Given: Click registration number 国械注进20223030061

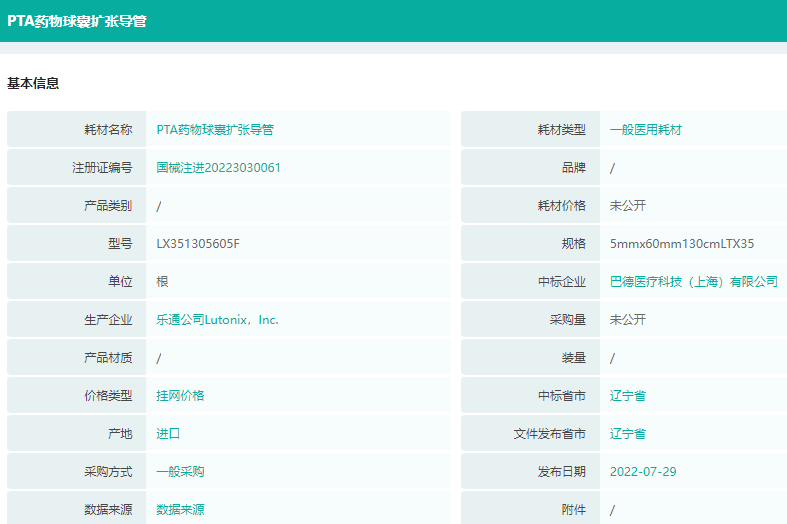Looking at the screenshot, I should [218, 168].
